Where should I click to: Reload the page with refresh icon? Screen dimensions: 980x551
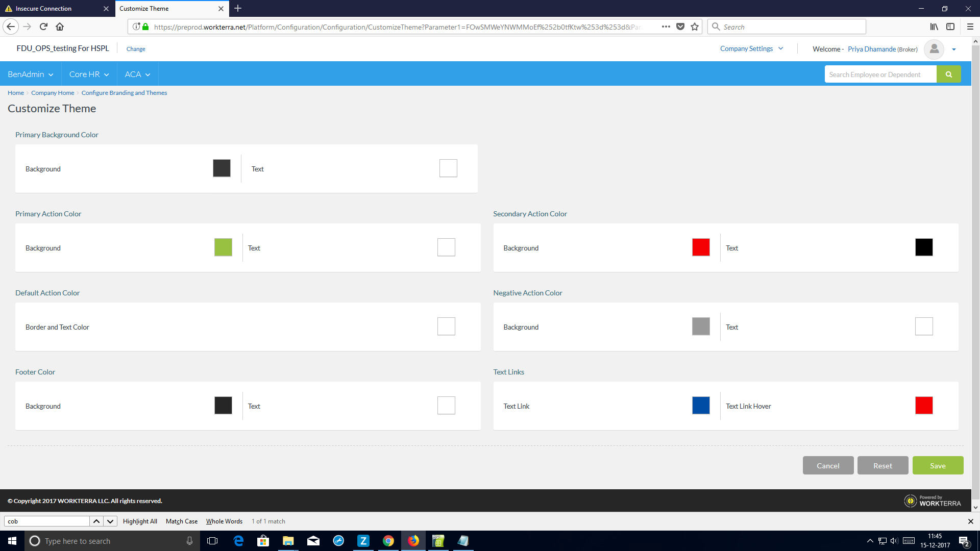[43, 27]
